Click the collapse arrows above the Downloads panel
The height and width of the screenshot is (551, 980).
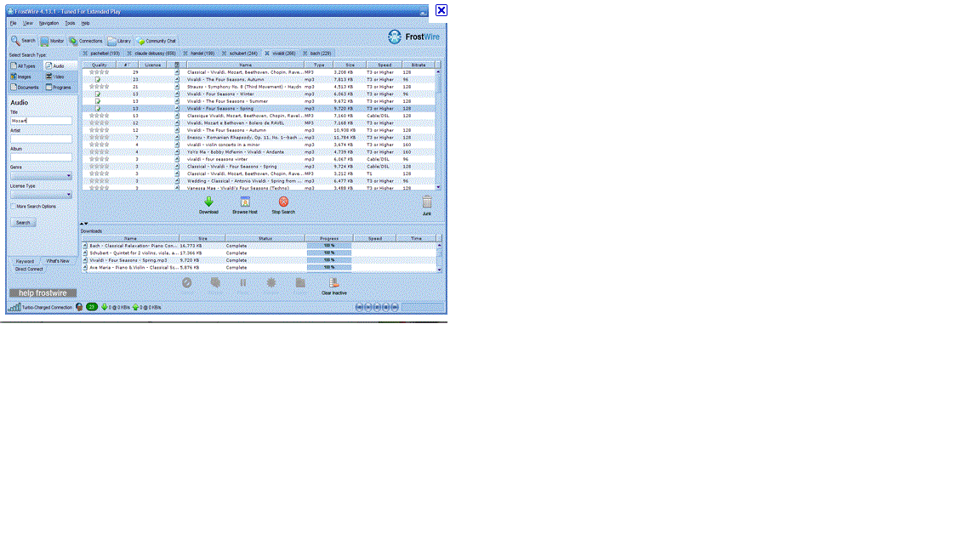click(x=83, y=223)
